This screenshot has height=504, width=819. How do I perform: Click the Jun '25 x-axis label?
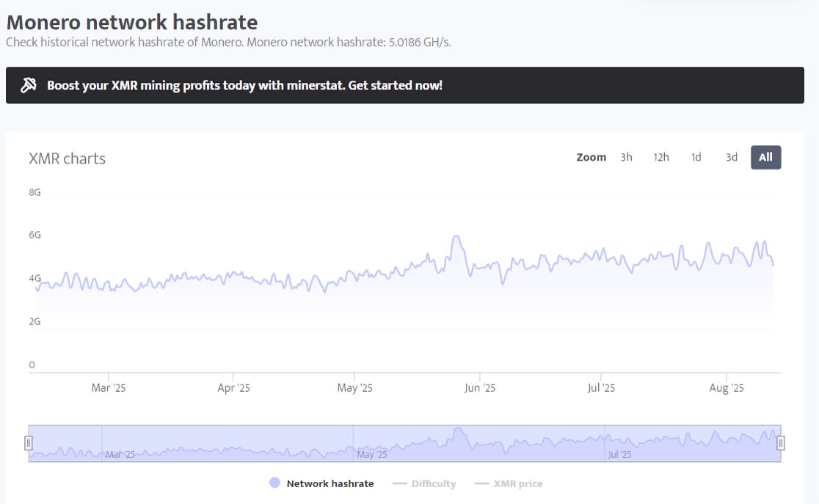pyautogui.click(x=480, y=388)
